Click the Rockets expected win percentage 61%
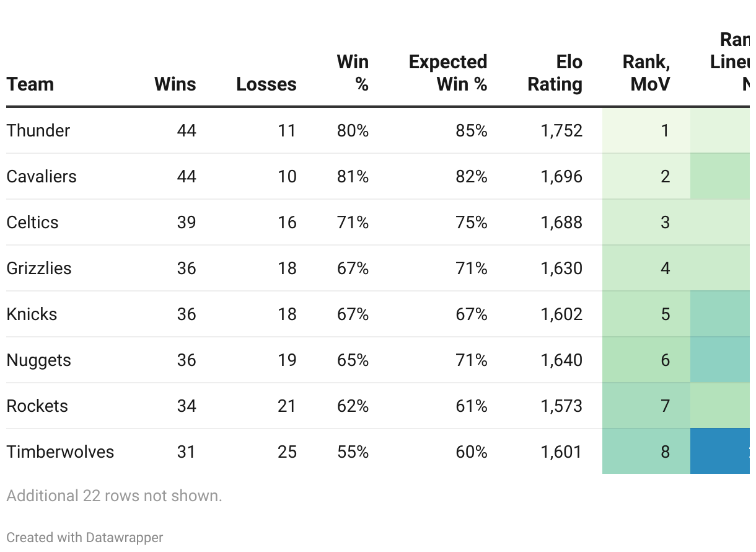Screen dimensions: 756x552 pyautogui.click(x=471, y=406)
